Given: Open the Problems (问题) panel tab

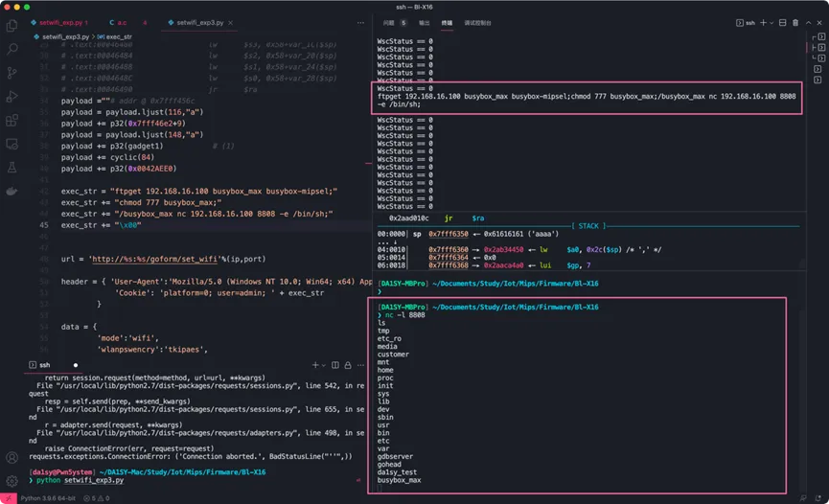Looking at the screenshot, I should pyautogui.click(x=388, y=23).
